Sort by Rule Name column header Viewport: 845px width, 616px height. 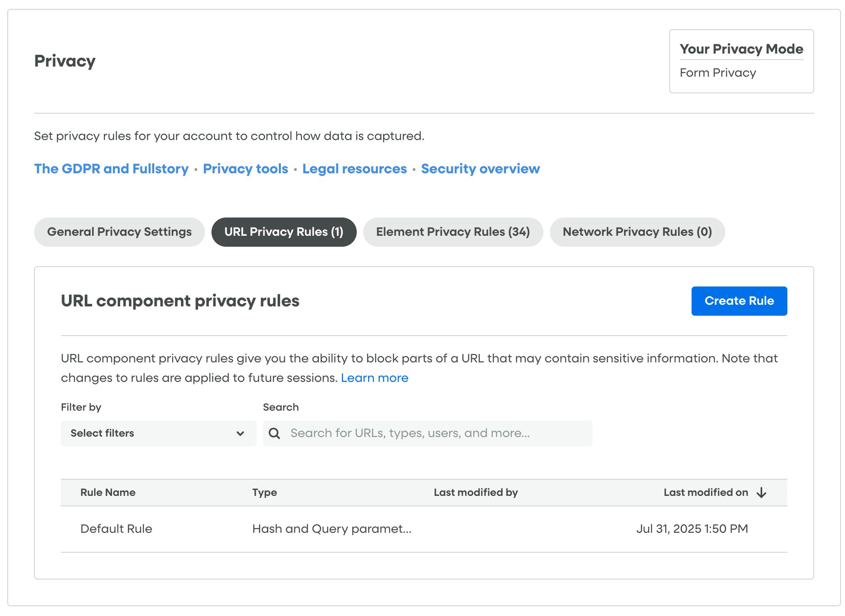[108, 493]
